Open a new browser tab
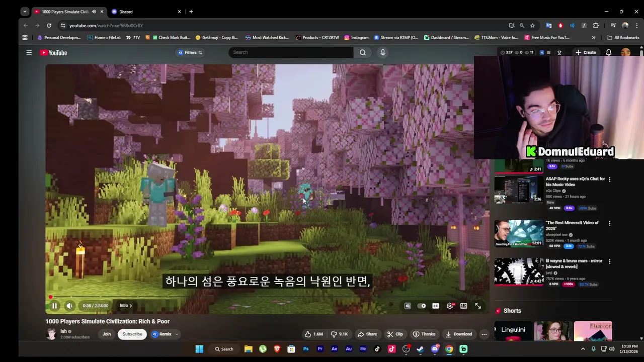This screenshot has width=644, height=362. tap(191, 12)
